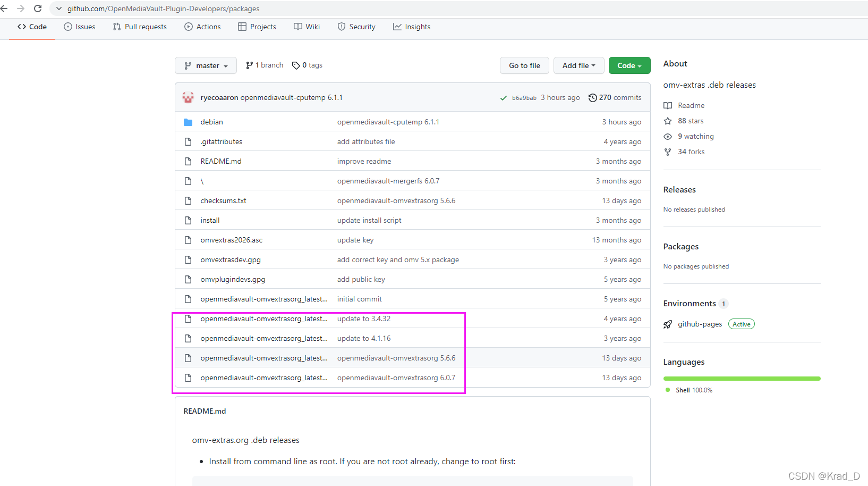The width and height of the screenshot is (868, 486).
Task: Switch to the Projects tab
Action: pos(257,27)
